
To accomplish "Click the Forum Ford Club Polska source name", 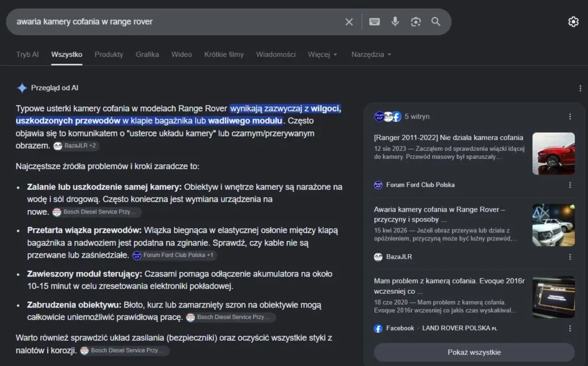I will (x=420, y=185).
